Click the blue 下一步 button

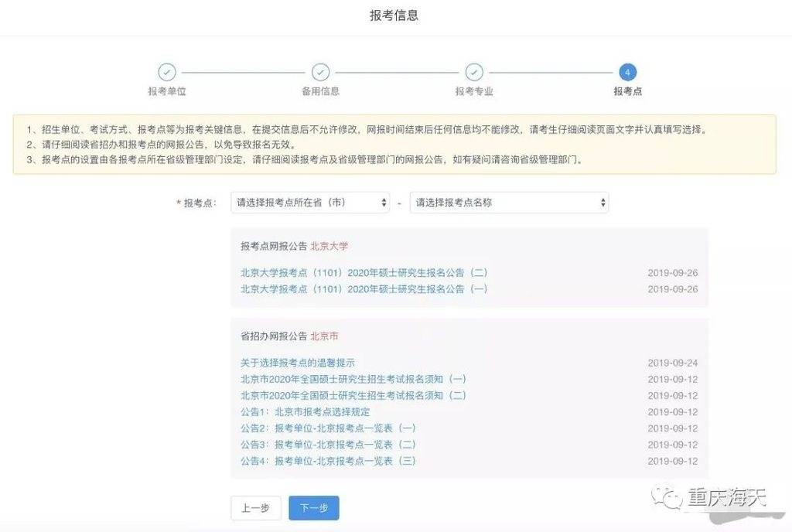pos(313,508)
